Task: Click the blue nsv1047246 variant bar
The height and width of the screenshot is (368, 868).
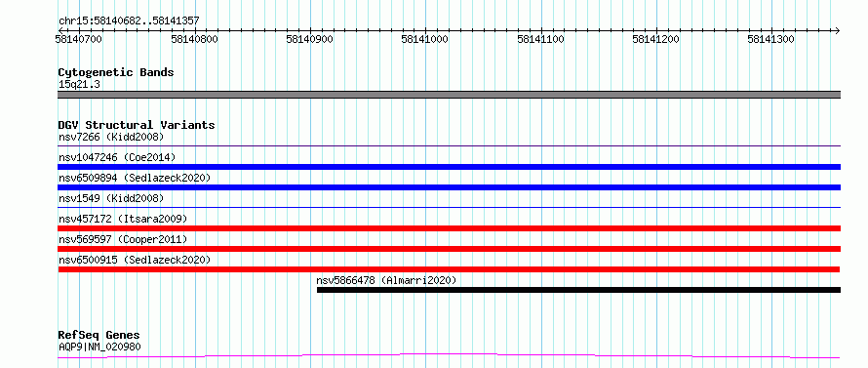Action: point(449,167)
